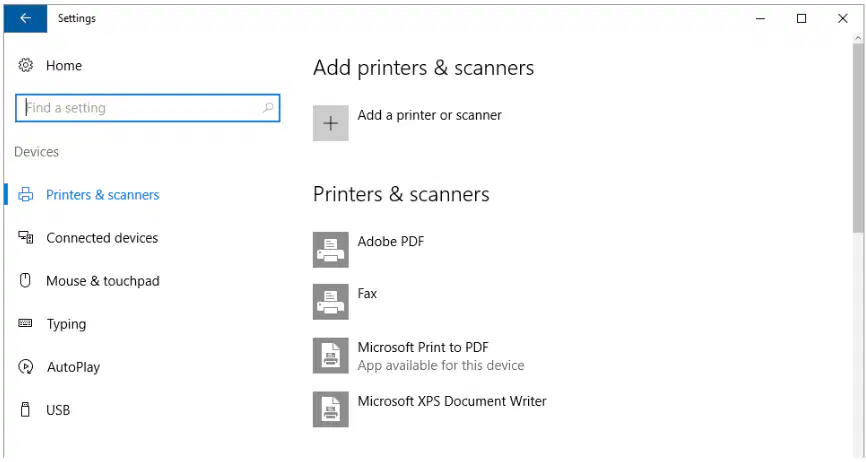Select the AutoPlay icon
Viewport: 866px width, 462px height.
(25, 367)
